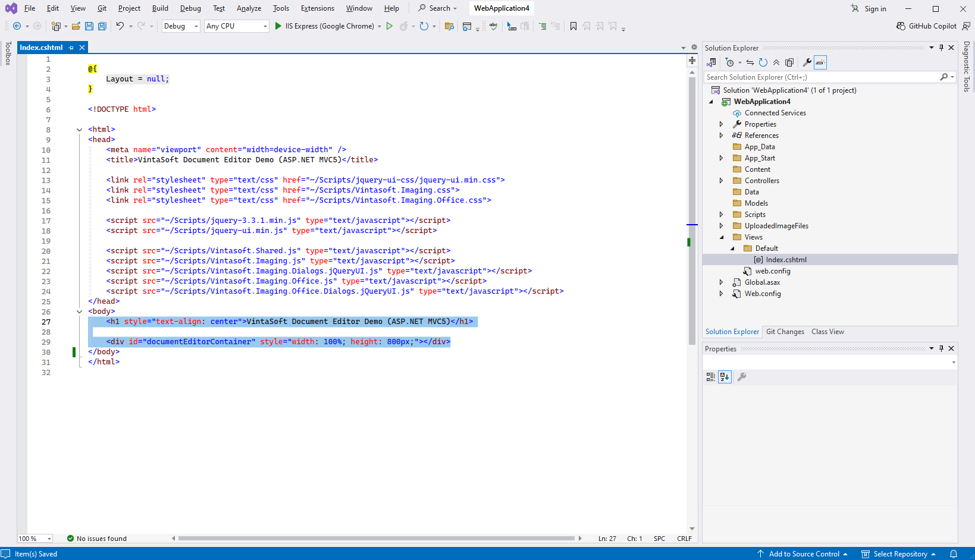Click the GitHub Copilot button
The height and width of the screenshot is (560, 975).
[x=927, y=26]
